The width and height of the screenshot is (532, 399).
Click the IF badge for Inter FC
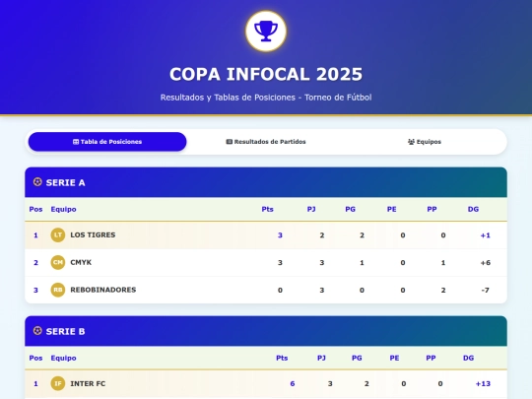(58, 383)
